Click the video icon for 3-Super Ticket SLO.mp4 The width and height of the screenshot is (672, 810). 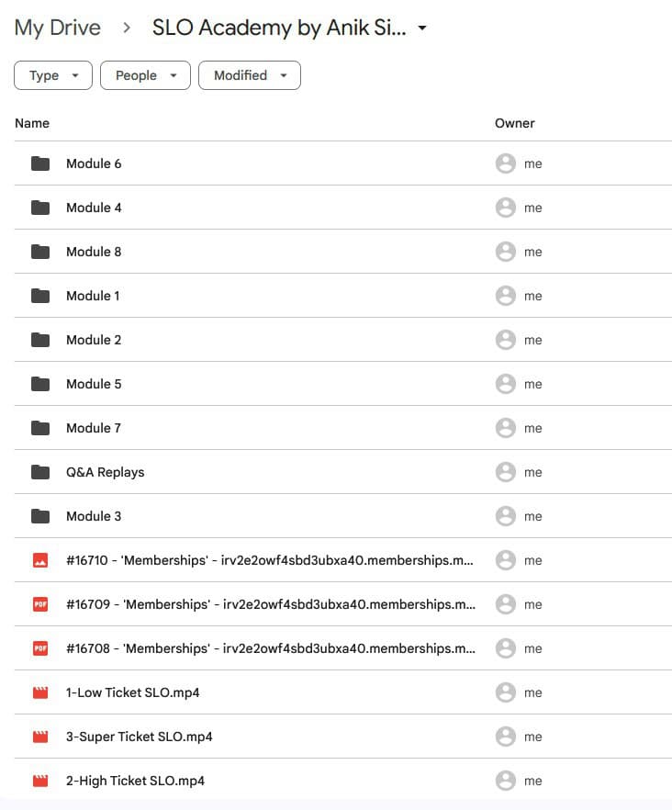tap(40, 737)
